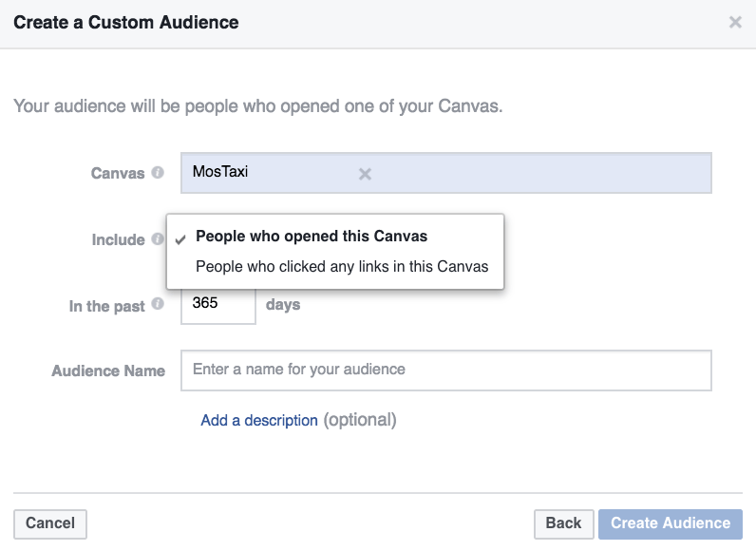
Task: Open the Add a description link
Action: click(259, 420)
